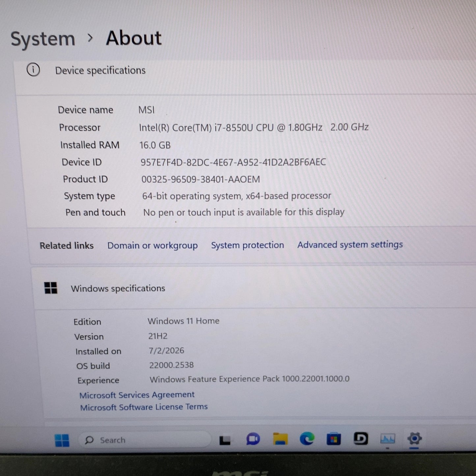Image resolution: width=476 pixels, height=476 pixels.
Task: Click the Related links label
Action: (67, 246)
